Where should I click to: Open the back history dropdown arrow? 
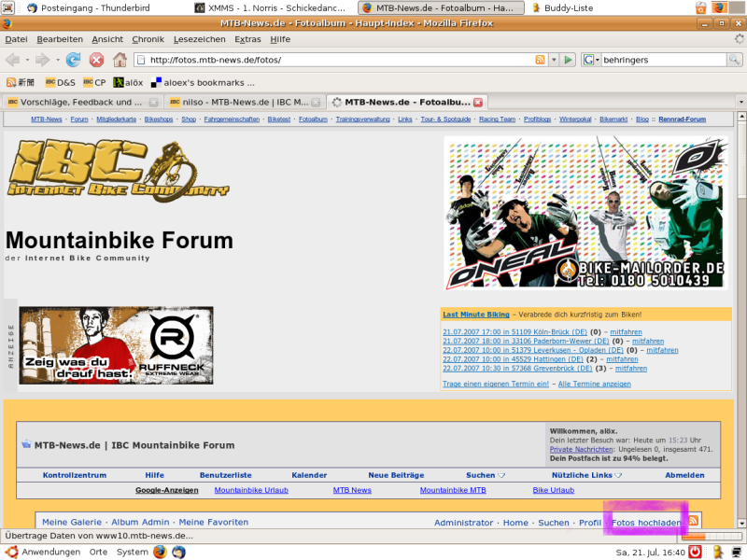[x=27, y=60]
